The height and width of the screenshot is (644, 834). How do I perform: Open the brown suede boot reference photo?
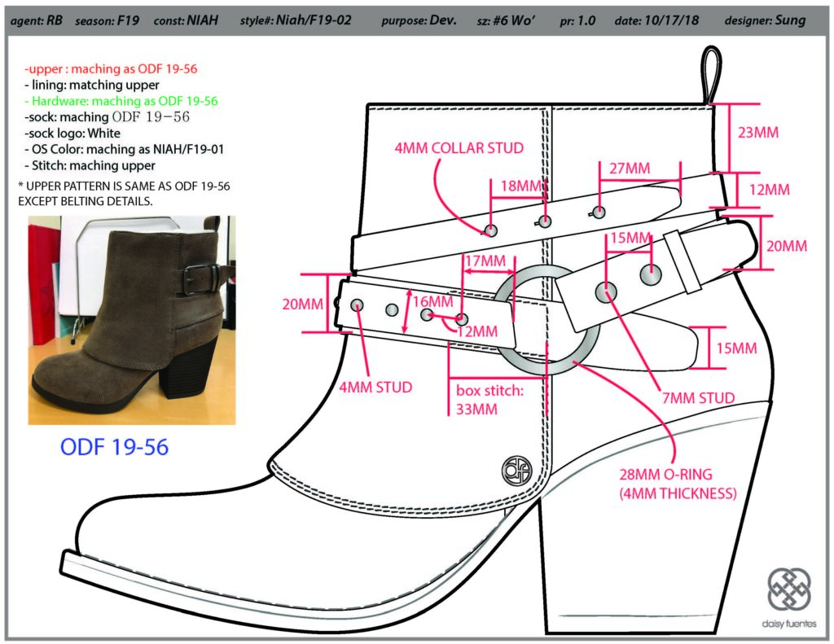[x=131, y=319]
